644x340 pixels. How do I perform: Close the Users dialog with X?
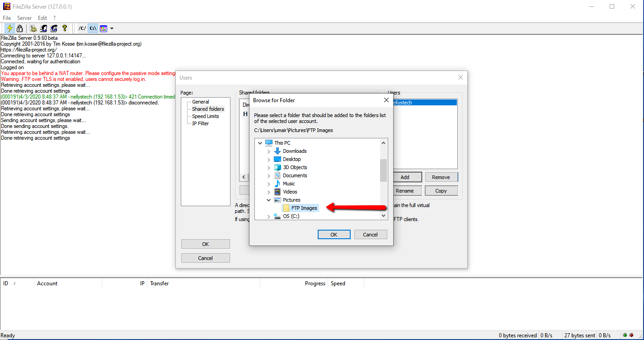point(461,78)
